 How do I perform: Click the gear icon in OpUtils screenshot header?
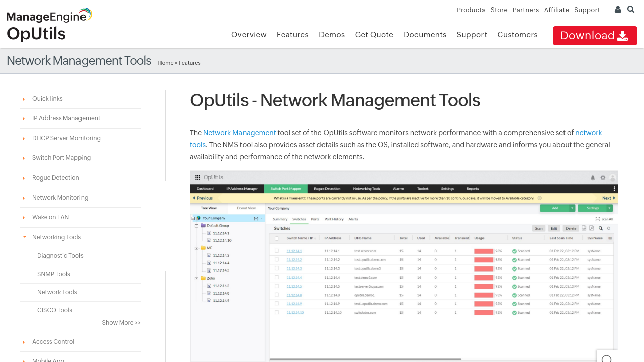[x=603, y=178]
